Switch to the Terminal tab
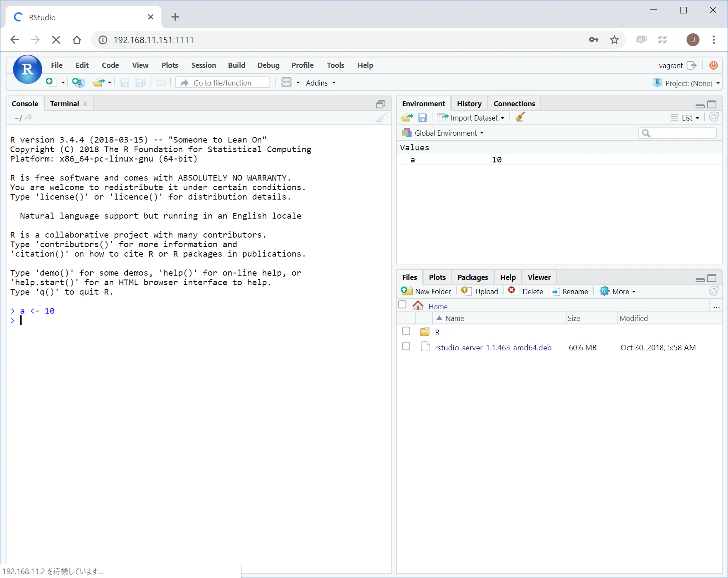This screenshot has height=578, width=728. pos(64,104)
